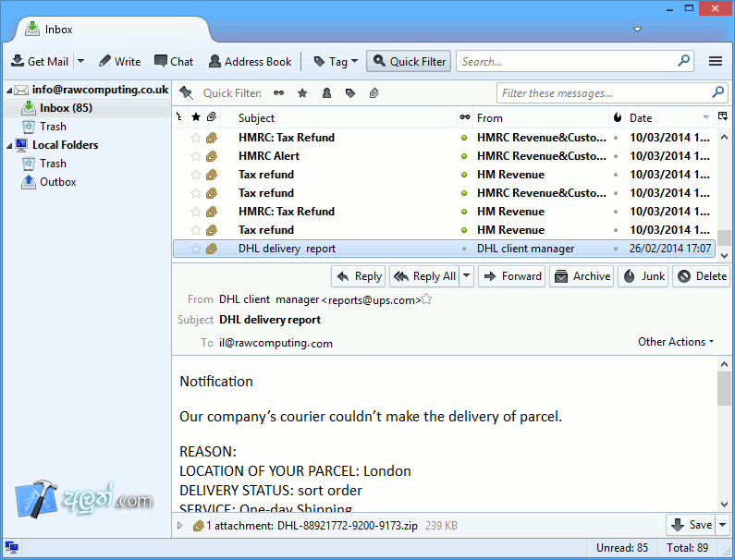Mark the message as Junk
This screenshot has width=735, height=560.
[643, 276]
